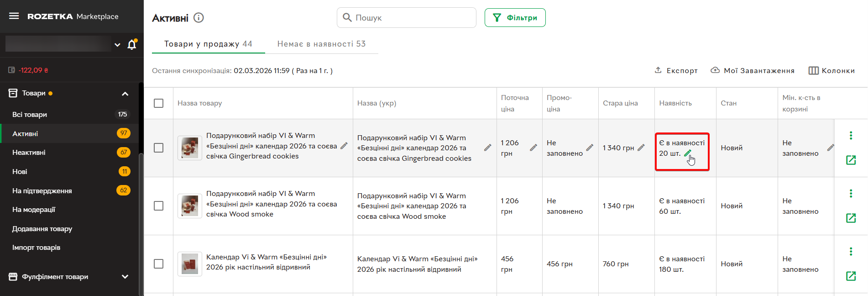The image size is (868, 296).
Task: Switch to Немає в наявності tab
Action: point(321,44)
